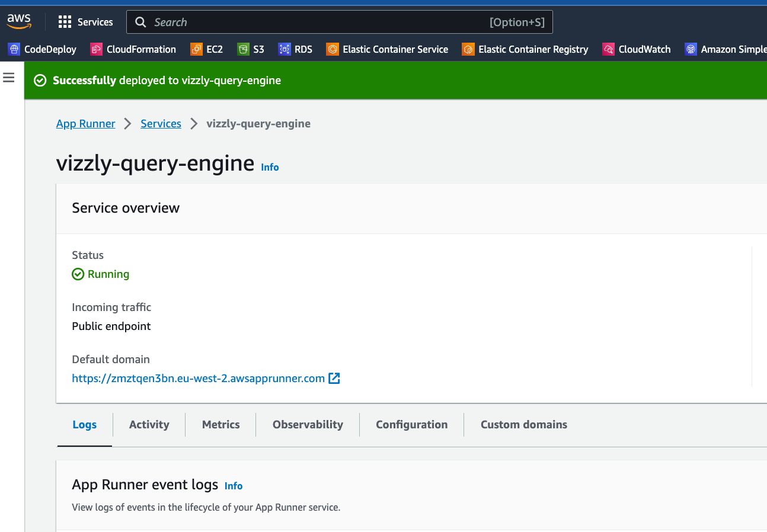The height and width of the screenshot is (532, 767).
Task: Click the 'Default domain' label
Action: pyautogui.click(x=111, y=360)
